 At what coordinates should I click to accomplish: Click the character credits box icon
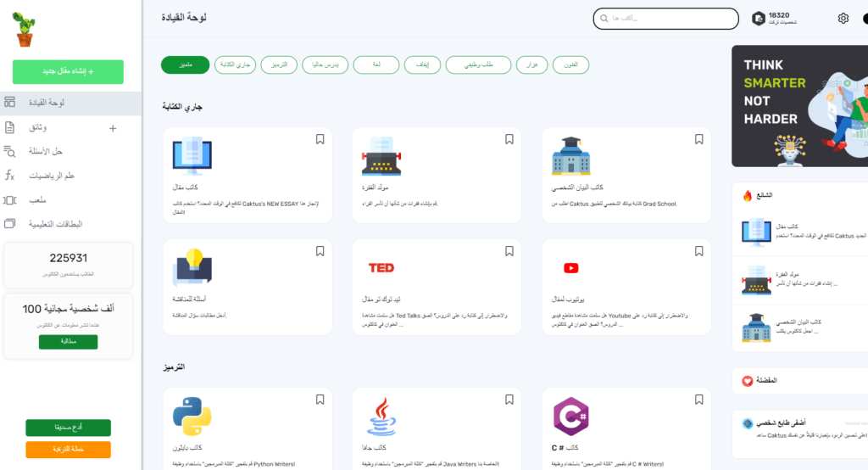758,19
